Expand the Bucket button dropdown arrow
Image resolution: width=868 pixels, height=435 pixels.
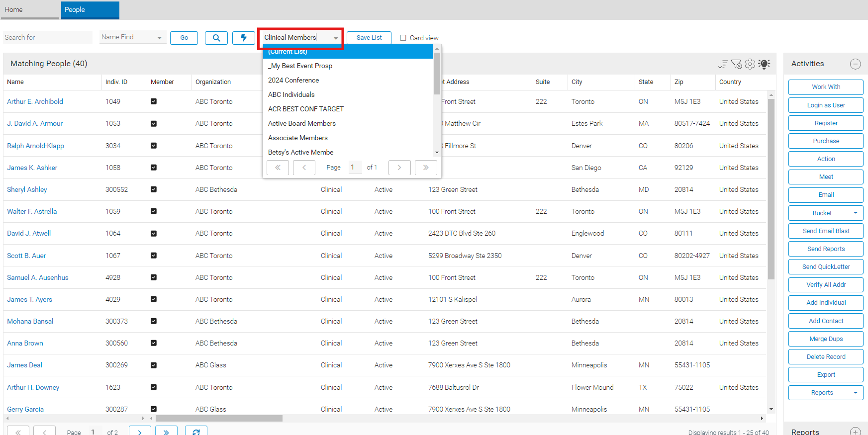(x=856, y=213)
